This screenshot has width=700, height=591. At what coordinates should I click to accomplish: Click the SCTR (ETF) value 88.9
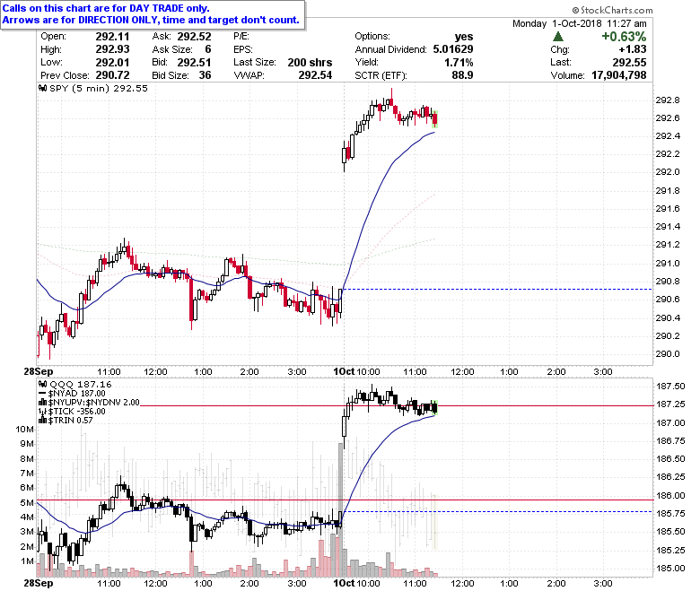pyautogui.click(x=462, y=75)
